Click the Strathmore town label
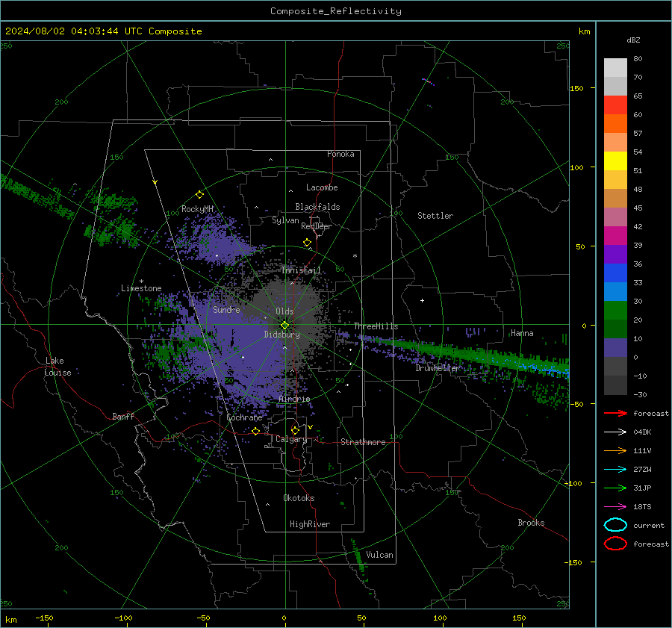This screenshot has height=628, width=672. tap(363, 442)
